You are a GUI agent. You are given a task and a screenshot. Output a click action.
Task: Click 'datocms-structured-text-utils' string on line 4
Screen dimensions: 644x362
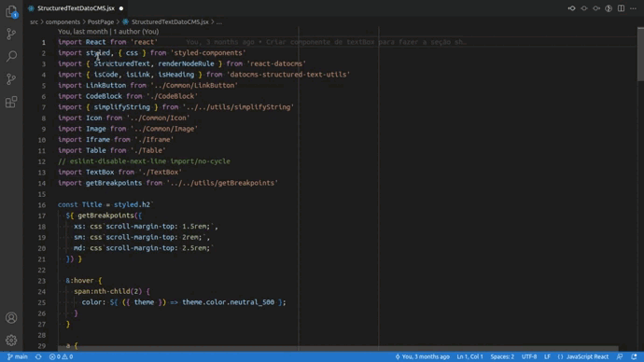[288, 75]
